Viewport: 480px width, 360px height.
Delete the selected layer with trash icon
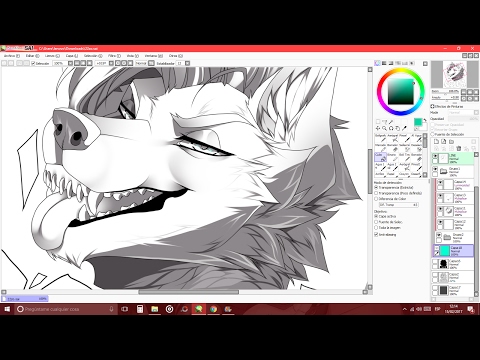click(x=459, y=148)
